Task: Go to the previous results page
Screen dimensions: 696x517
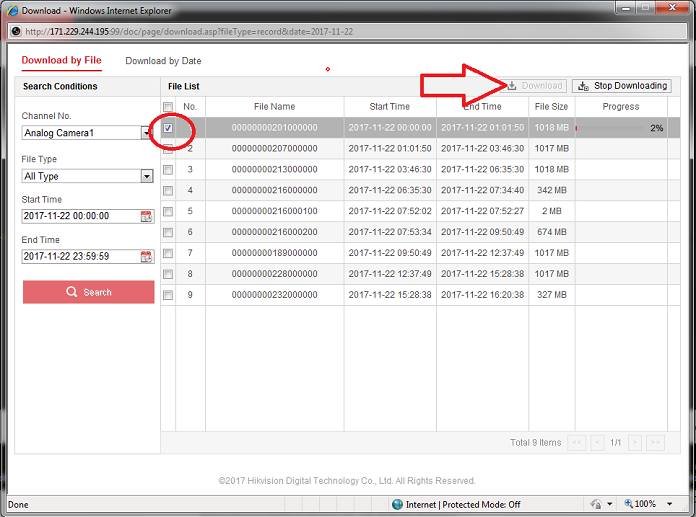Action: point(597,442)
